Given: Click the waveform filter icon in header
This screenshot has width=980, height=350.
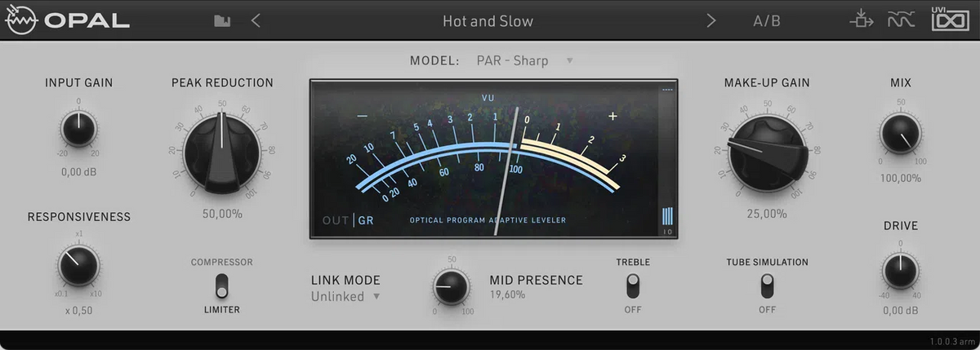Looking at the screenshot, I should [900, 20].
